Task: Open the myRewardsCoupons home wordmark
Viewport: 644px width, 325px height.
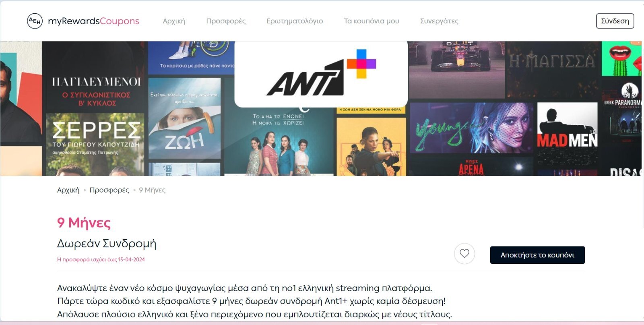Action: click(93, 21)
